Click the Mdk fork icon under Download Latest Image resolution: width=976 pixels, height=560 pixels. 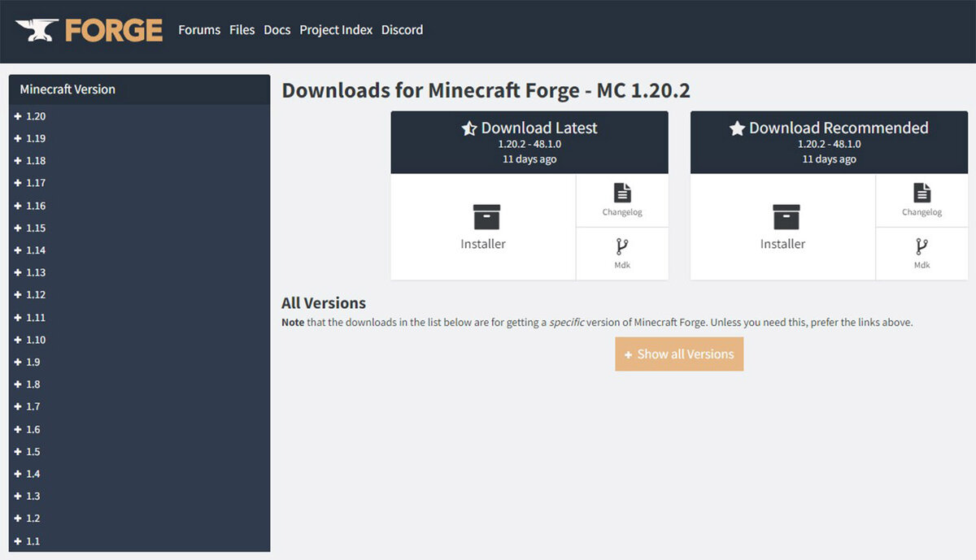[x=622, y=246]
